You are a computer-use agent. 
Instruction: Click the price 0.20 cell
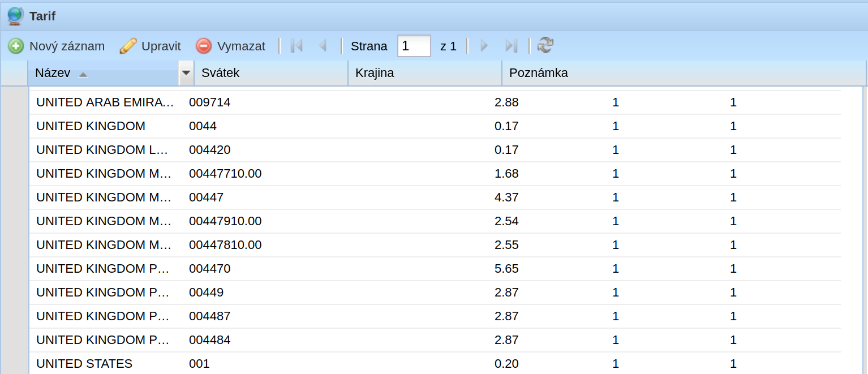pos(506,364)
